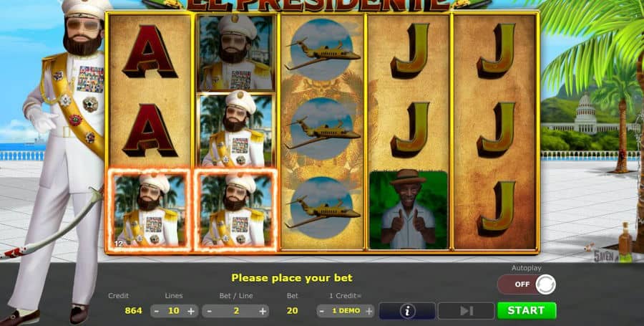This screenshot has width=644, height=326.
Task: Decrease the bet per line
Action: click(x=209, y=311)
